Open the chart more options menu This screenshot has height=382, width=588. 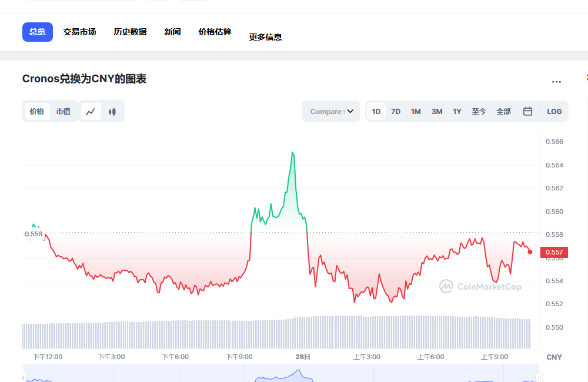(556, 82)
